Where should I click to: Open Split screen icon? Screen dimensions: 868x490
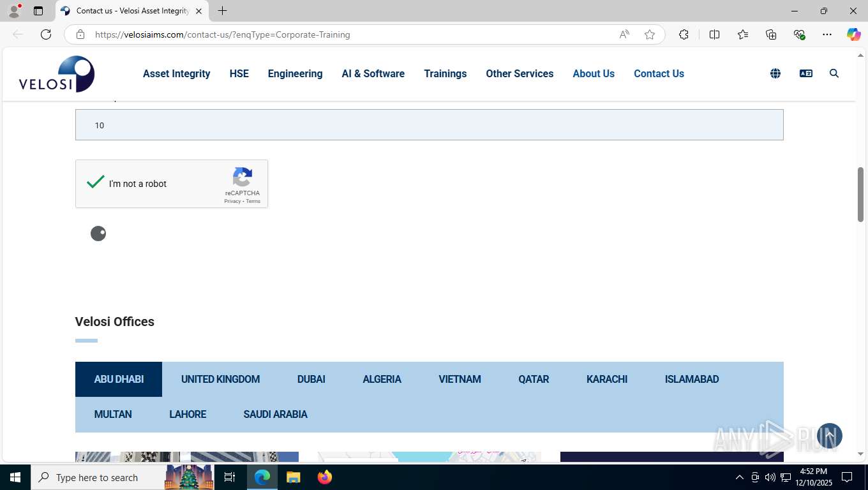(x=715, y=34)
